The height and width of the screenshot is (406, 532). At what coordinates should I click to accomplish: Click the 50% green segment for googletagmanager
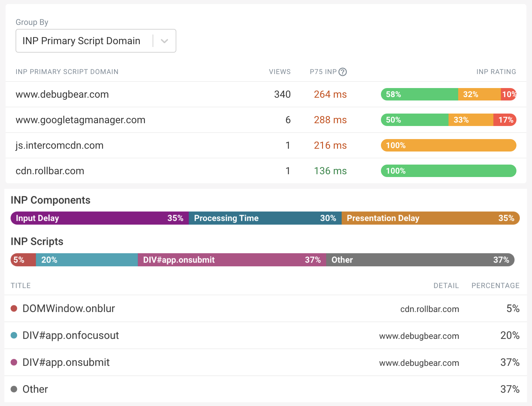coord(415,120)
